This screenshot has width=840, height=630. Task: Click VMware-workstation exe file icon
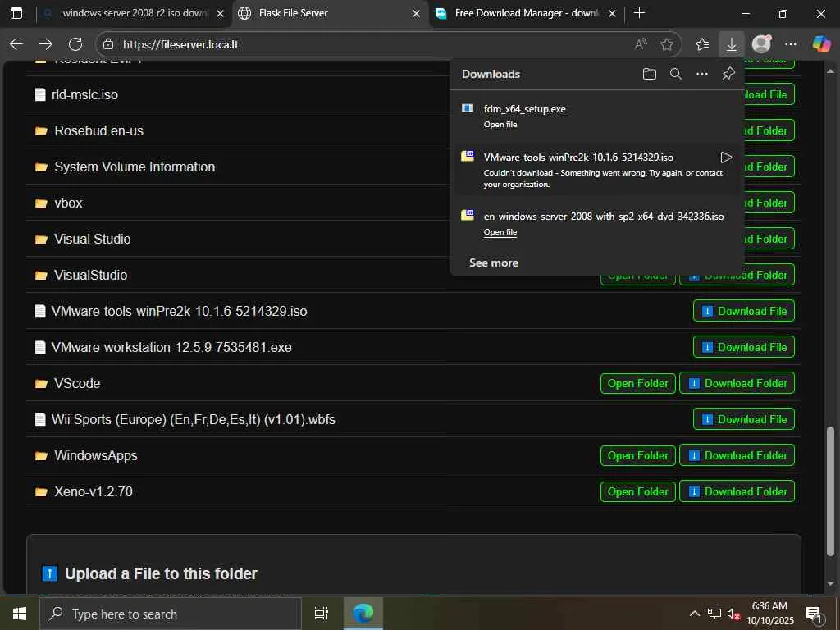pos(40,347)
